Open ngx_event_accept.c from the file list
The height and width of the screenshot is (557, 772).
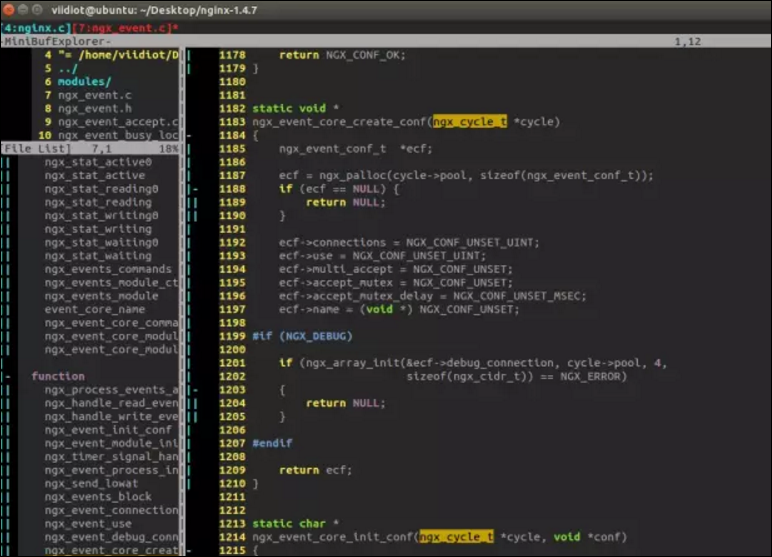pos(118,122)
